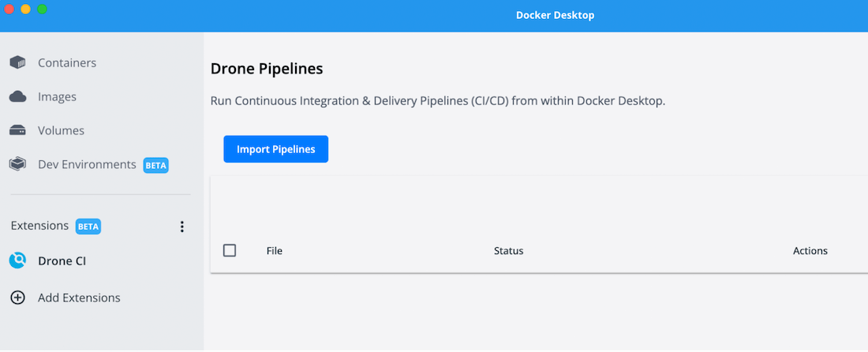The width and height of the screenshot is (868, 352).
Task: Navigate to Volumes label in sidebar
Action: pyautogui.click(x=62, y=131)
